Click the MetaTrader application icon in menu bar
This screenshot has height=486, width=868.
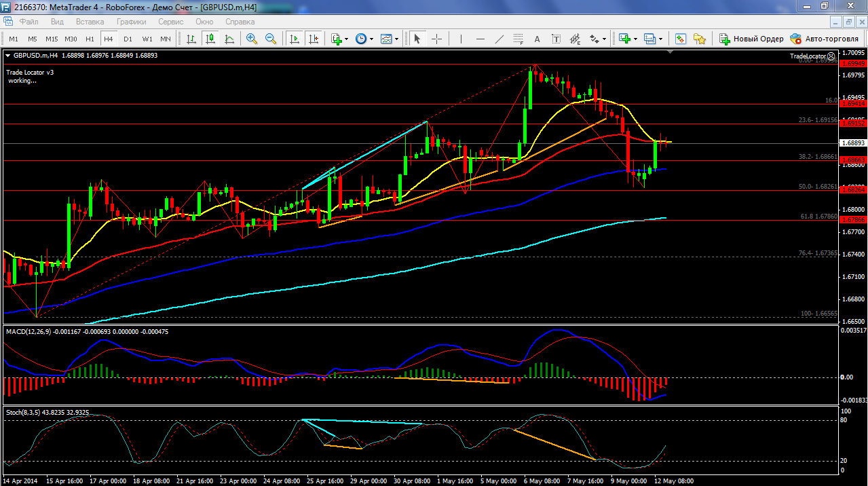(x=9, y=21)
